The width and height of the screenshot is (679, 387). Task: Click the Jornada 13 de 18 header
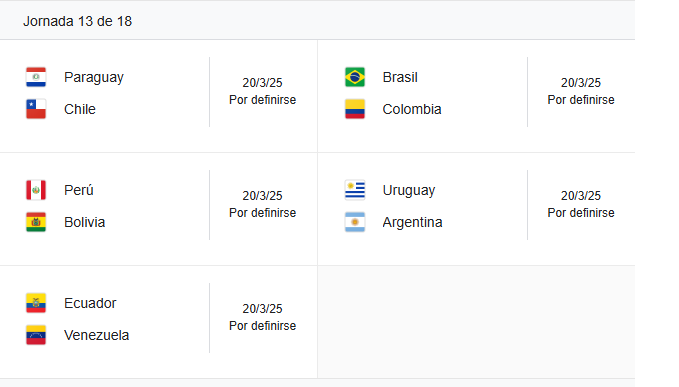pos(78,21)
